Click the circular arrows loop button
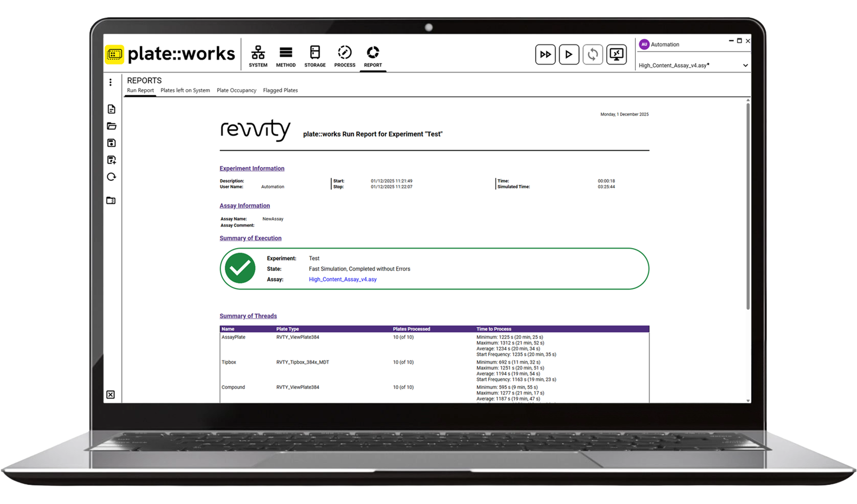 (x=593, y=54)
